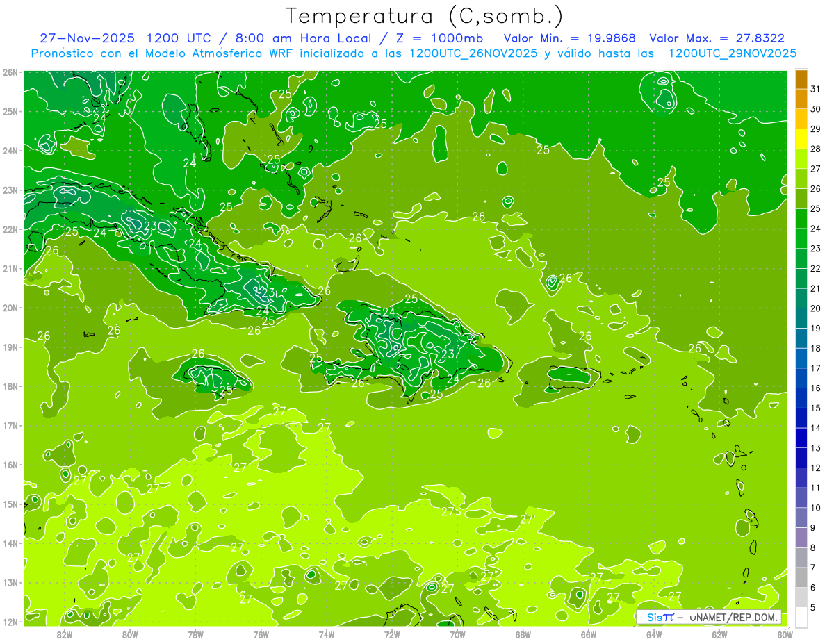Click the legend value 5
The height and width of the screenshot is (644, 834).
[813, 607]
